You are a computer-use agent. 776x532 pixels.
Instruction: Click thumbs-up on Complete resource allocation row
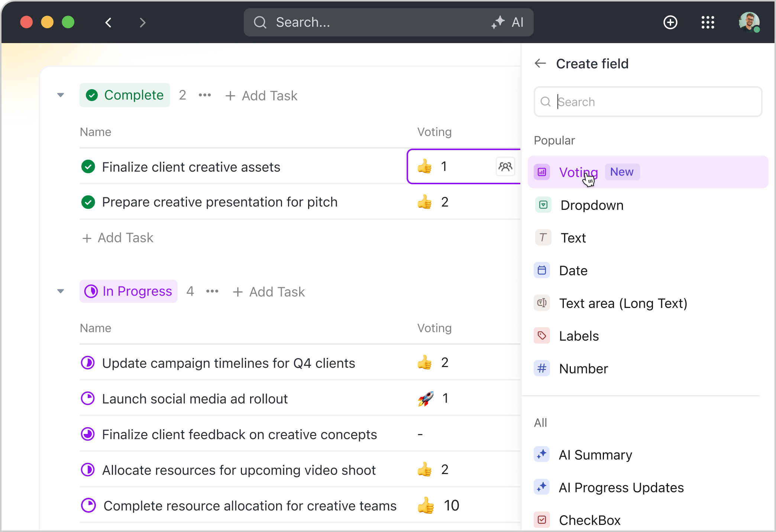click(426, 506)
